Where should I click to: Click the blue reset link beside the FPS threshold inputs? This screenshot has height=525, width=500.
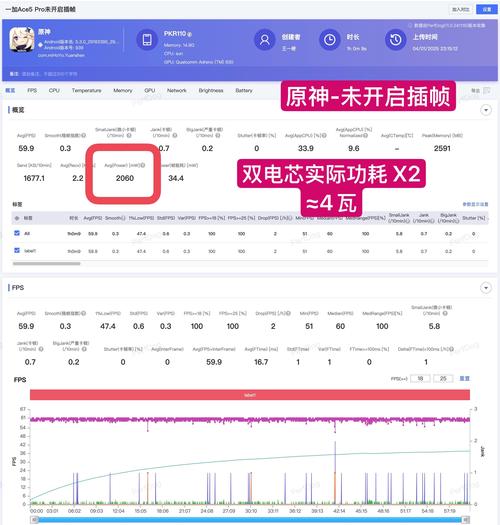464,378
